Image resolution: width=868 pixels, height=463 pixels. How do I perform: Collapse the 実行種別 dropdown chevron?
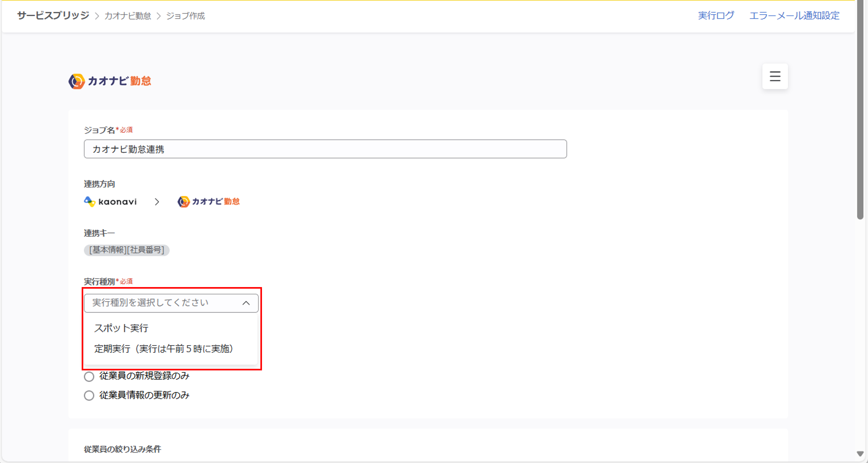[x=246, y=303]
